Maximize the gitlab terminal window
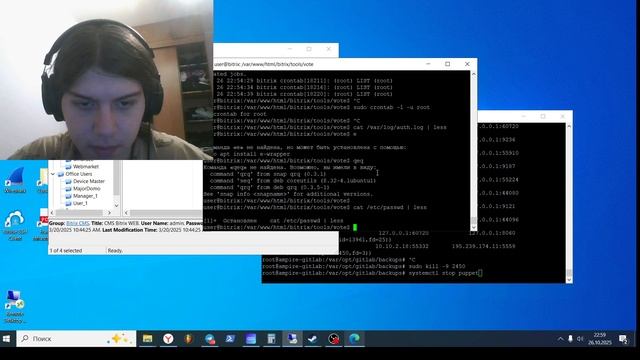 coord(543,116)
